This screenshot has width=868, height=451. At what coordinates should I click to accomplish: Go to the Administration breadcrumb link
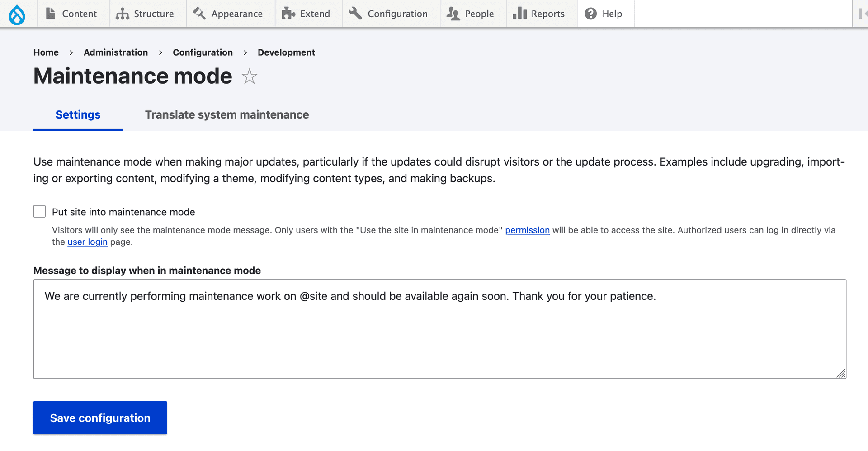pyautogui.click(x=116, y=52)
